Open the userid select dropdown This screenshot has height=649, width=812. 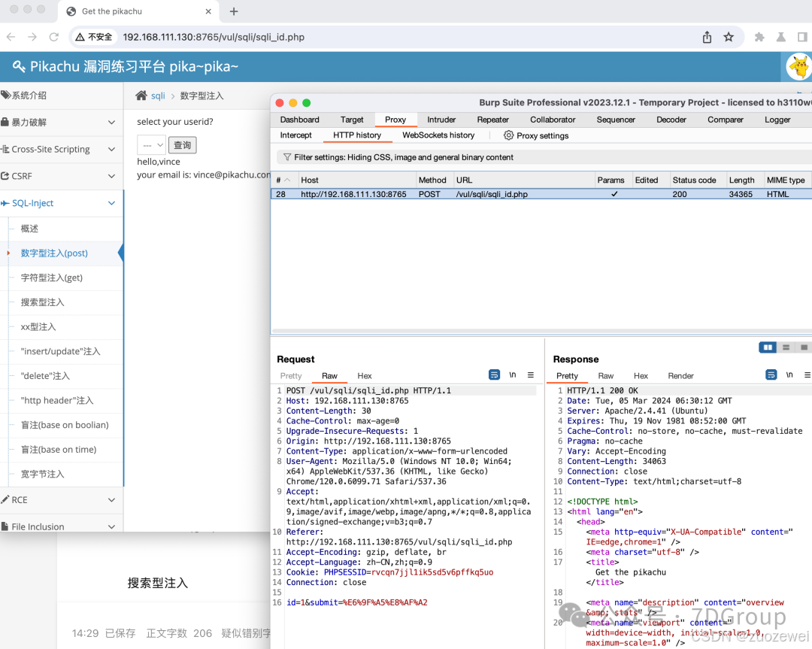pyautogui.click(x=151, y=145)
